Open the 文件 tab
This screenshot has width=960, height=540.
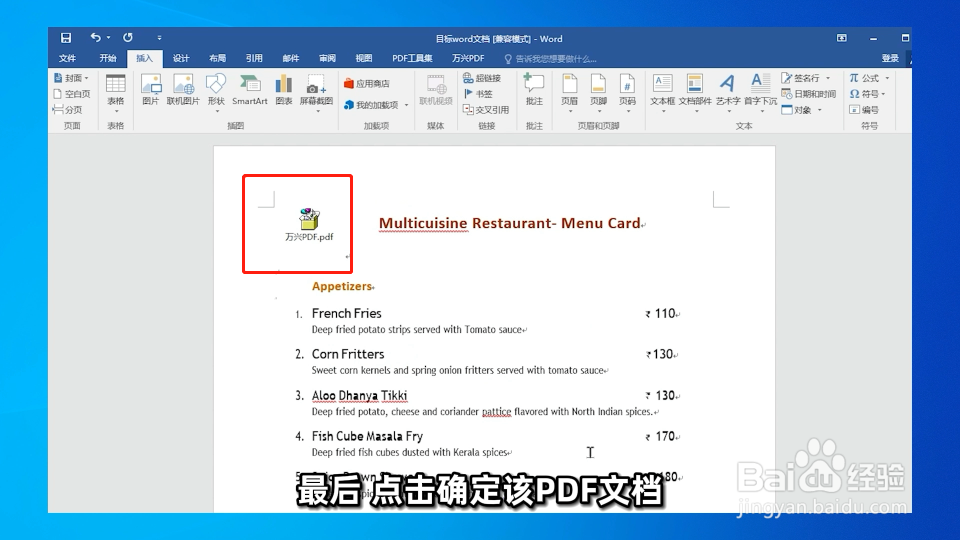pyautogui.click(x=67, y=59)
